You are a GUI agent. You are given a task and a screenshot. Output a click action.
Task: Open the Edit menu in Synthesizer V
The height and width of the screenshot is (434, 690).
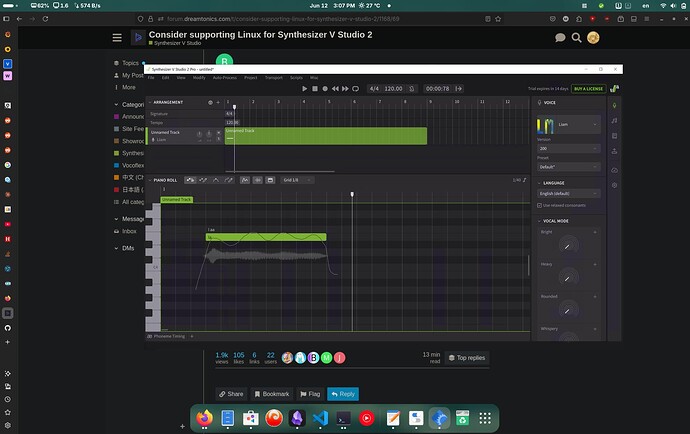(165, 77)
